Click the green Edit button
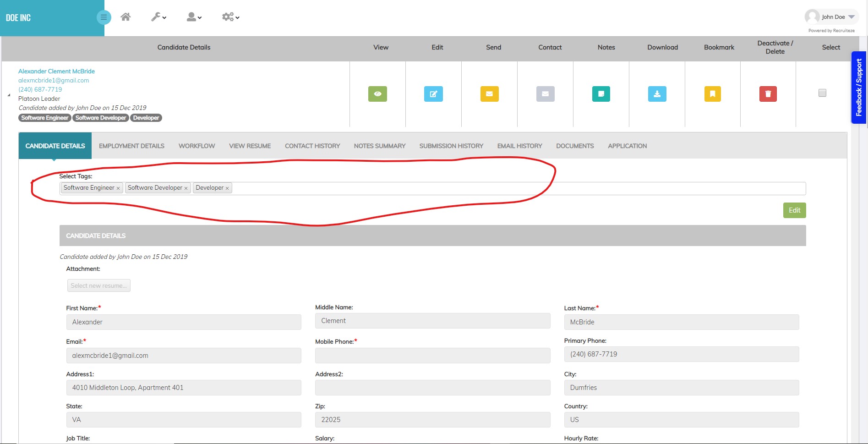Viewport: 868px width, 444px height. click(794, 210)
